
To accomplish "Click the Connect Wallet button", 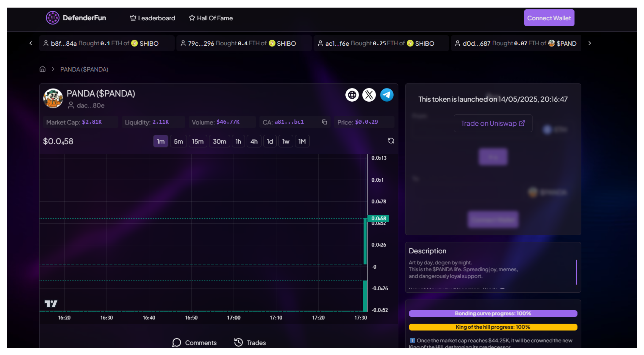I will pos(549,18).
